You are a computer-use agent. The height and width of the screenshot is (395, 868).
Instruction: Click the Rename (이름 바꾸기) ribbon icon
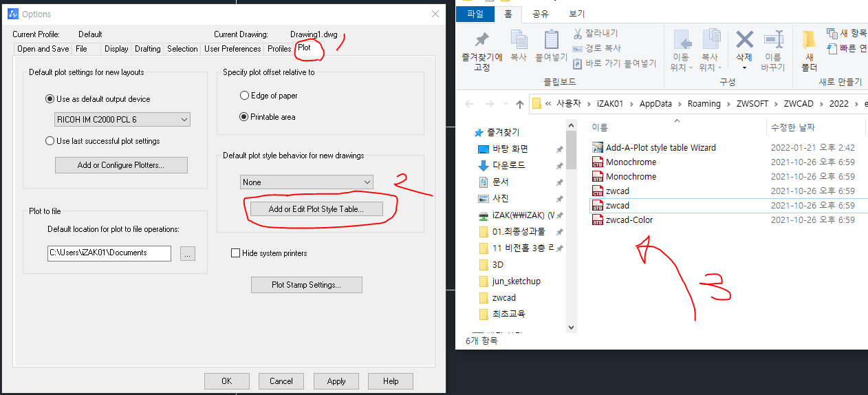[773, 39]
